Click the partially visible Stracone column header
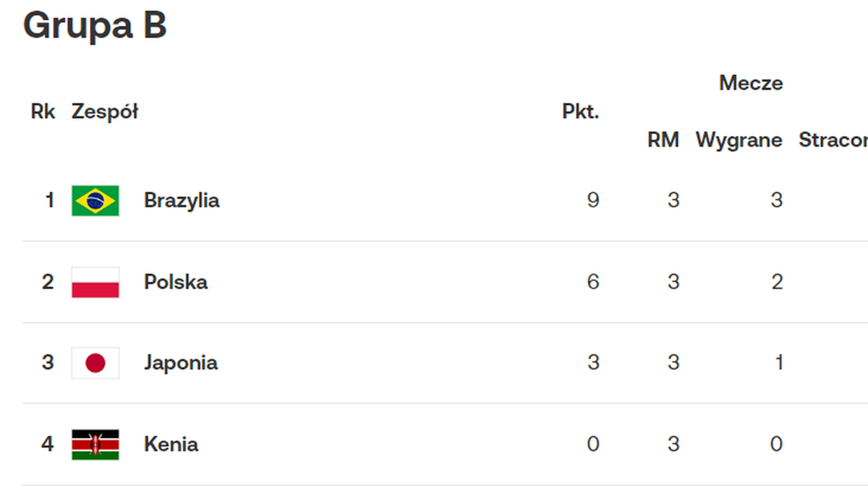Image resolution: width=868 pixels, height=488 pixels. click(x=833, y=140)
